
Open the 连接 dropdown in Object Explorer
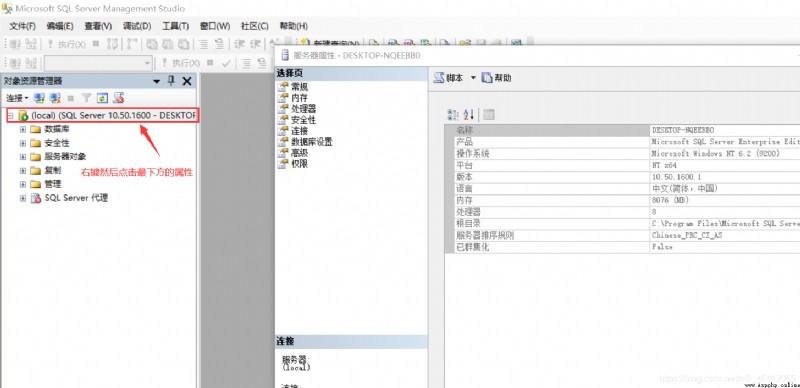tap(17, 98)
